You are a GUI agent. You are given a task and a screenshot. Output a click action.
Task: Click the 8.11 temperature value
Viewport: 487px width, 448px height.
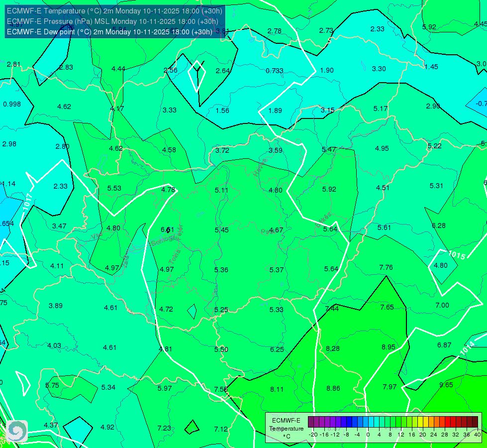pyautogui.click(x=277, y=389)
